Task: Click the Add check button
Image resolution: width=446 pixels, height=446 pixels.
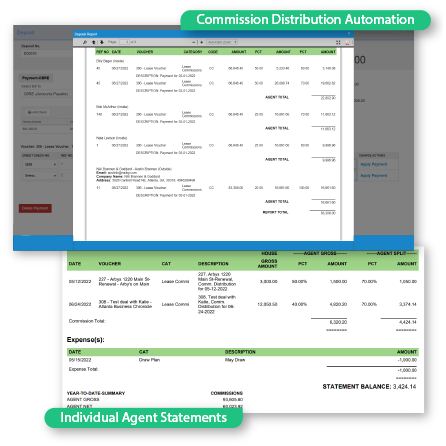Action: pos(37,112)
